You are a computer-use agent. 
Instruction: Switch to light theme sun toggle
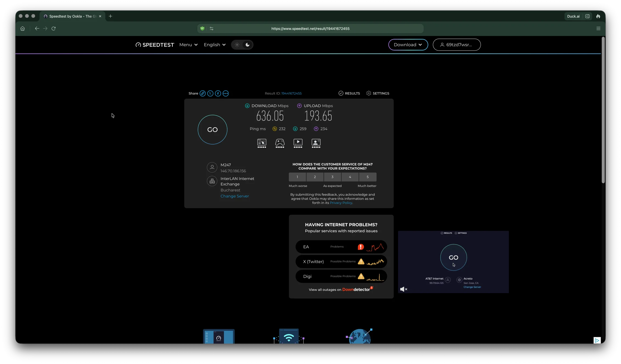[x=237, y=45]
